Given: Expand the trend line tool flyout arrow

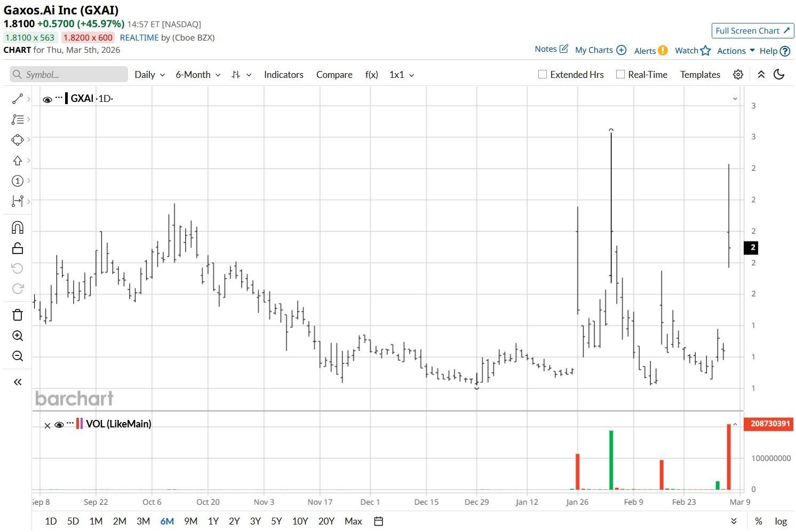Looking at the screenshot, I should [28, 99].
